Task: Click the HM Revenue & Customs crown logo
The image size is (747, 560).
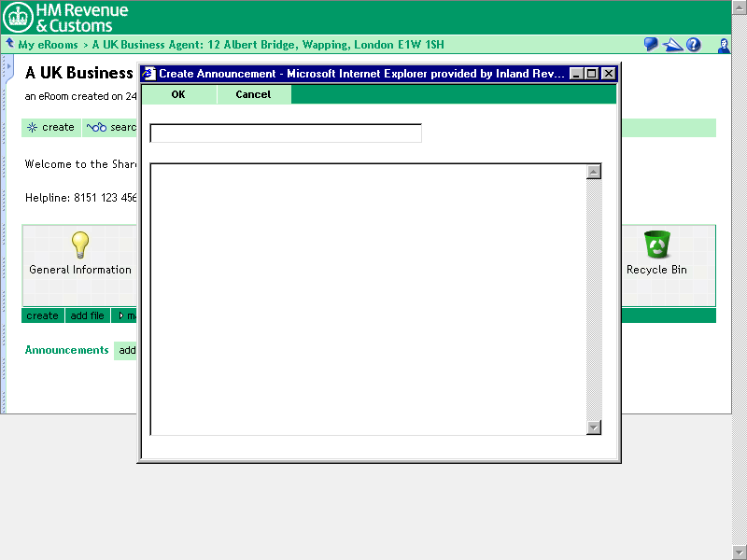Action: pos(19,17)
